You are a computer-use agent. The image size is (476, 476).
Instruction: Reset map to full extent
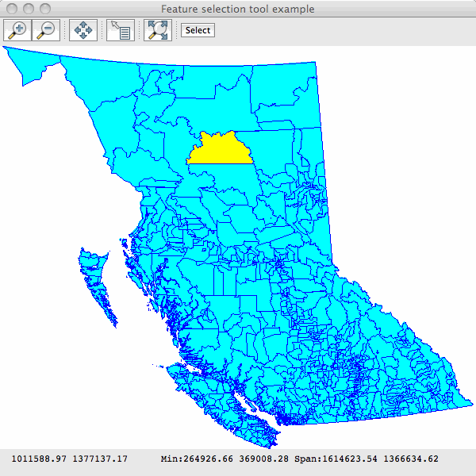coord(158,30)
